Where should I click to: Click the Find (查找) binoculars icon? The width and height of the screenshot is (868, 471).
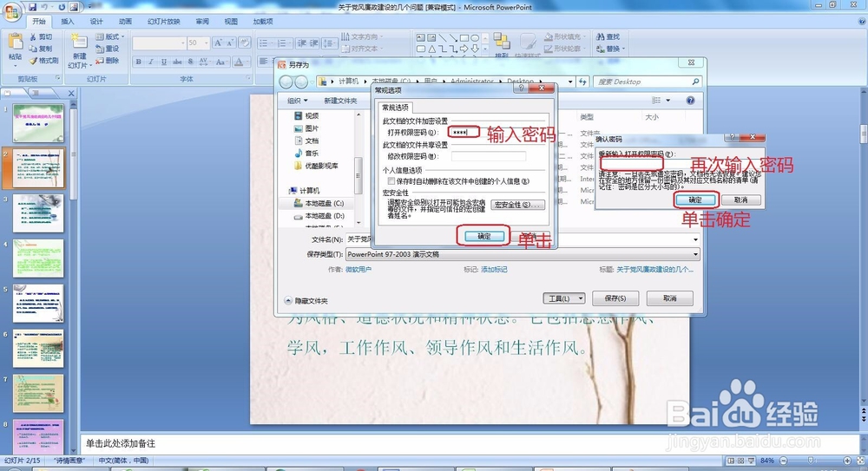600,36
